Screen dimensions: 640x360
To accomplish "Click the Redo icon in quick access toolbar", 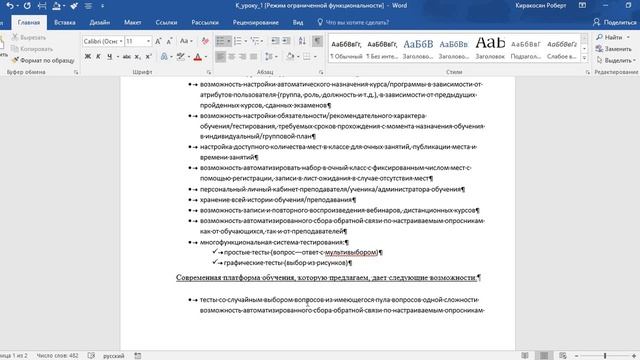I will 27,6.
